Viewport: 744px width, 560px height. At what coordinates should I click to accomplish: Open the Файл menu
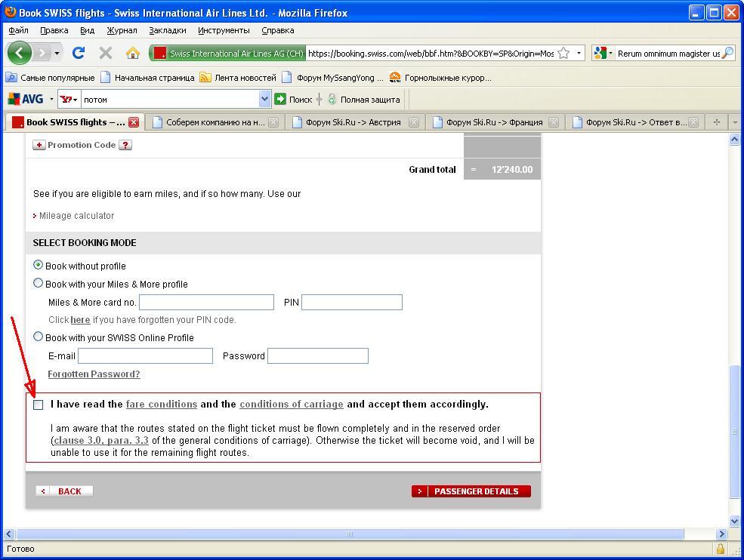click(18, 30)
